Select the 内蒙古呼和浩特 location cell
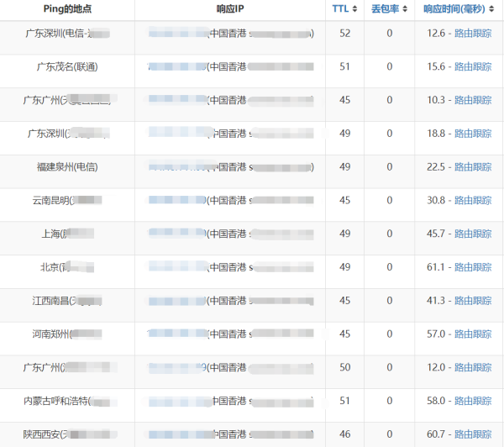Screen dimensions: 504x447 (x=67, y=405)
